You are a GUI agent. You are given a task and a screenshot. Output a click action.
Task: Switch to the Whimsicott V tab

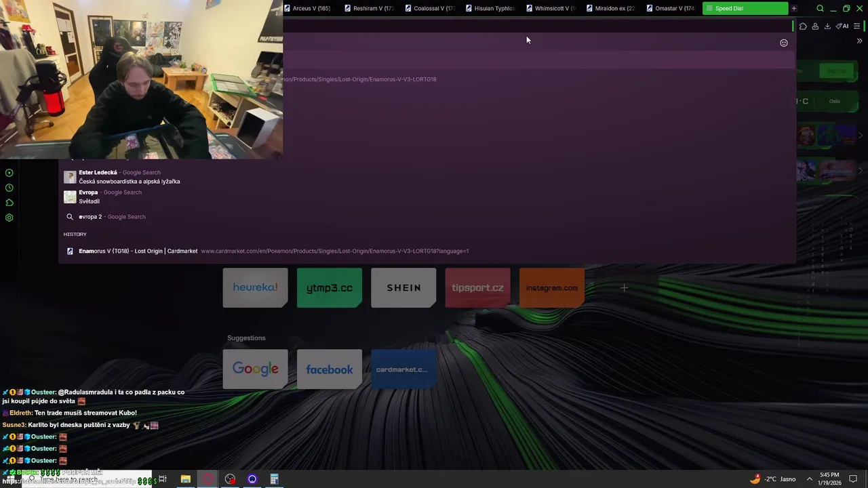pyautogui.click(x=551, y=8)
